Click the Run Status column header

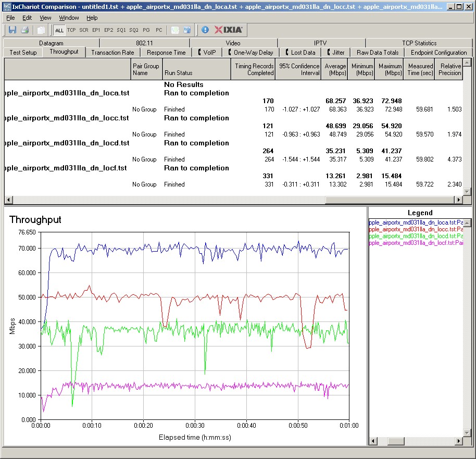coord(197,69)
